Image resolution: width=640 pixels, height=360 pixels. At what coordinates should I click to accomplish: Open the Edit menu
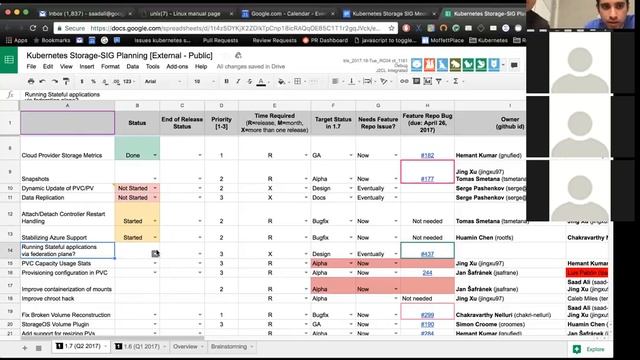point(48,66)
